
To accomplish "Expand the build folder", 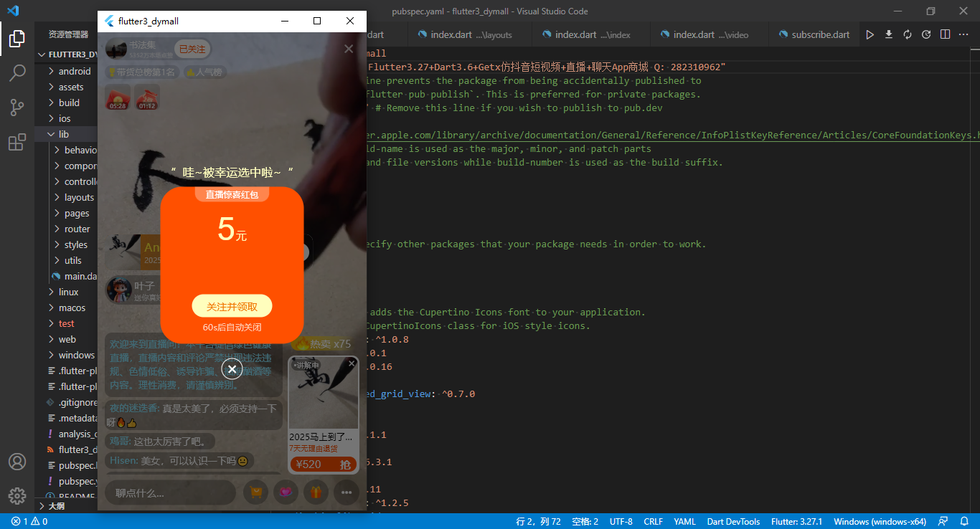I will [66, 103].
